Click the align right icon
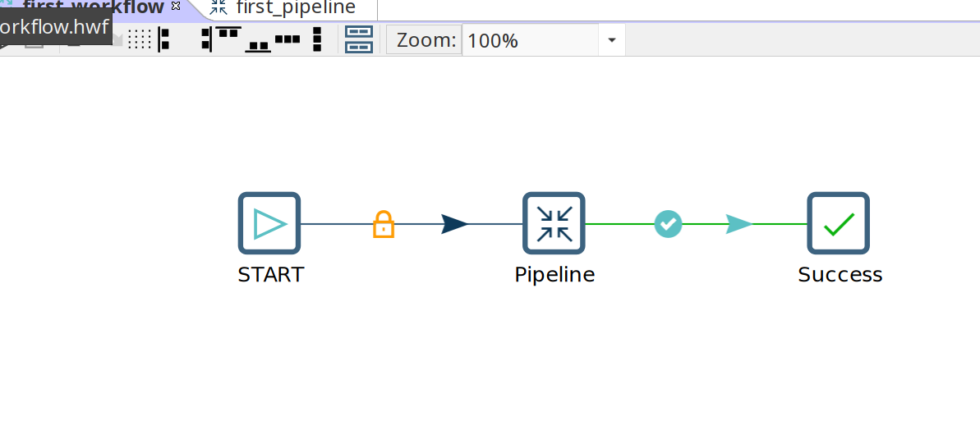This screenshot has height=421, width=980. tap(206, 39)
